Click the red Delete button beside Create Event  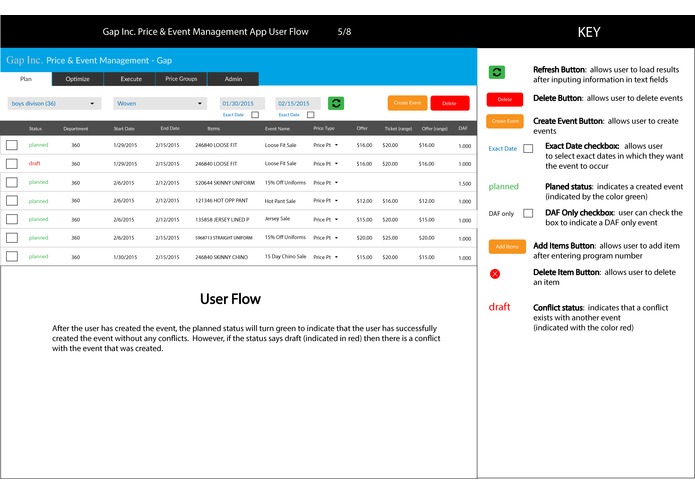point(449,103)
